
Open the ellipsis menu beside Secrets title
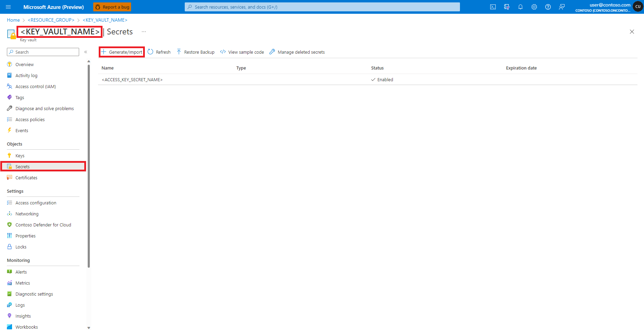[x=143, y=32]
